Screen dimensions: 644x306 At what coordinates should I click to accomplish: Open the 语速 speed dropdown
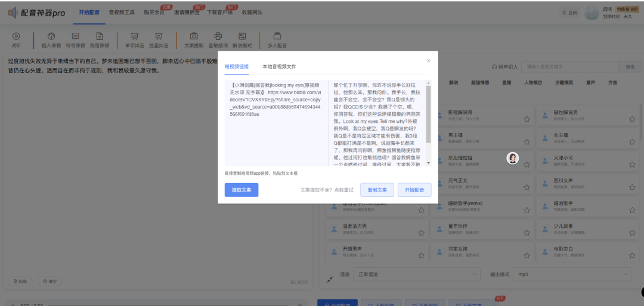(416, 274)
